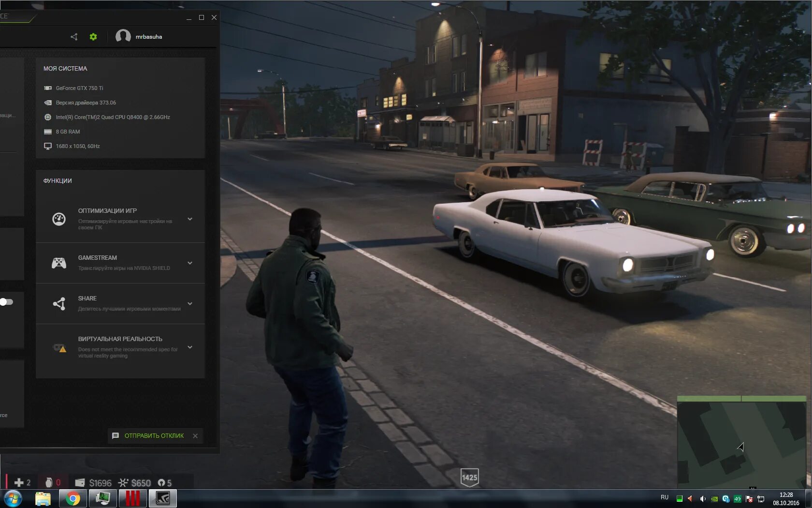Expand the SHARE section chevron
812x508 pixels.
tap(190, 303)
